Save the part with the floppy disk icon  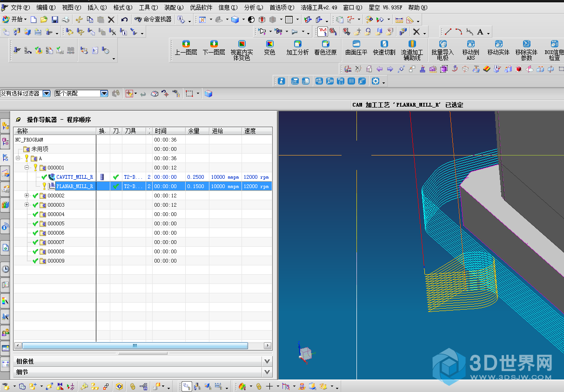pyautogui.click(x=55, y=20)
